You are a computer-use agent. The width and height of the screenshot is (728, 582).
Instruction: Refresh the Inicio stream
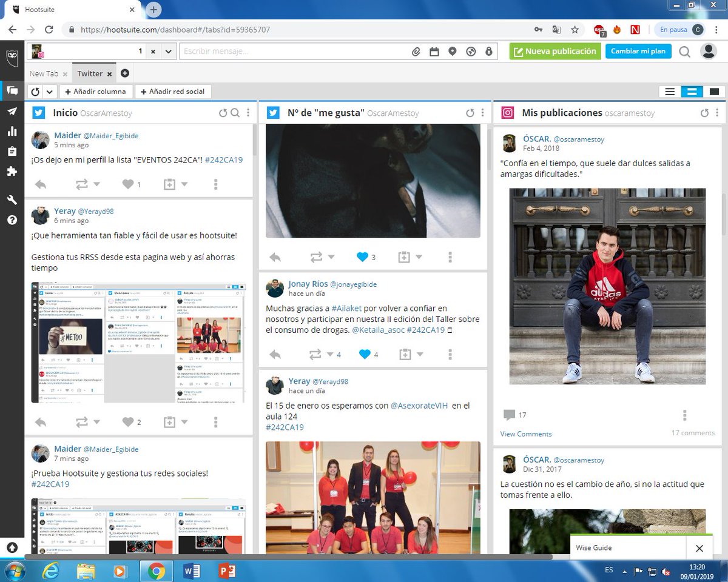(x=223, y=113)
